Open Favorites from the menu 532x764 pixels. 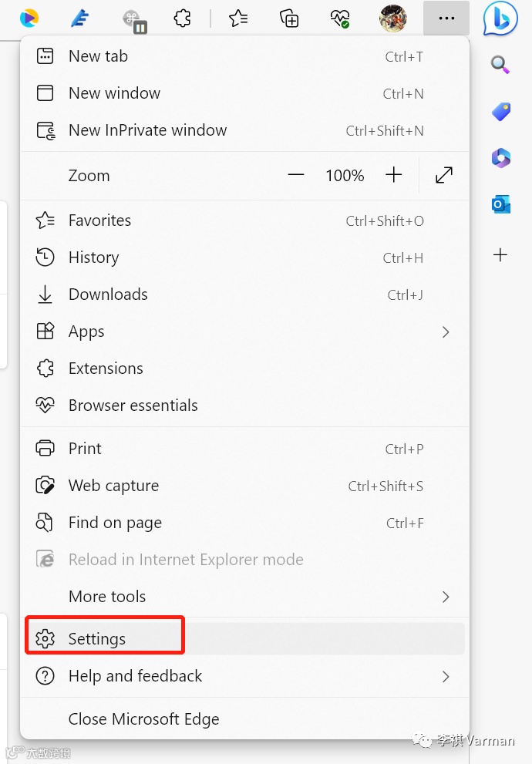(x=244, y=220)
